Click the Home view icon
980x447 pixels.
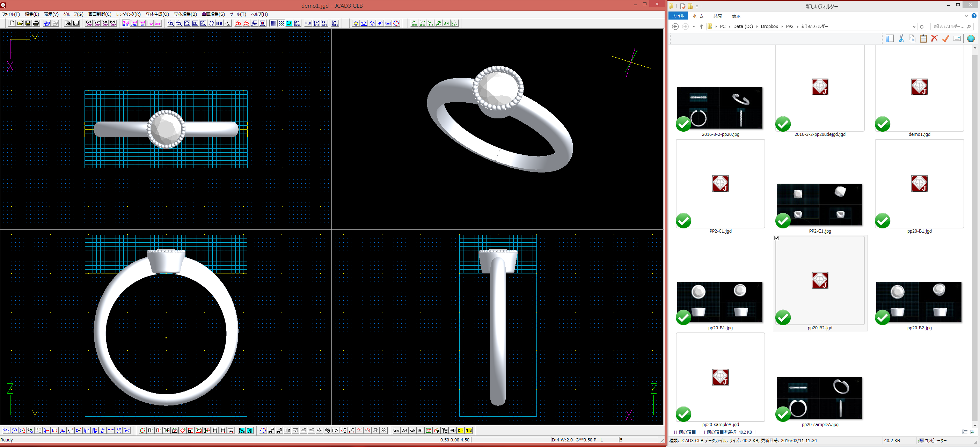pyautogui.click(x=219, y=23)
